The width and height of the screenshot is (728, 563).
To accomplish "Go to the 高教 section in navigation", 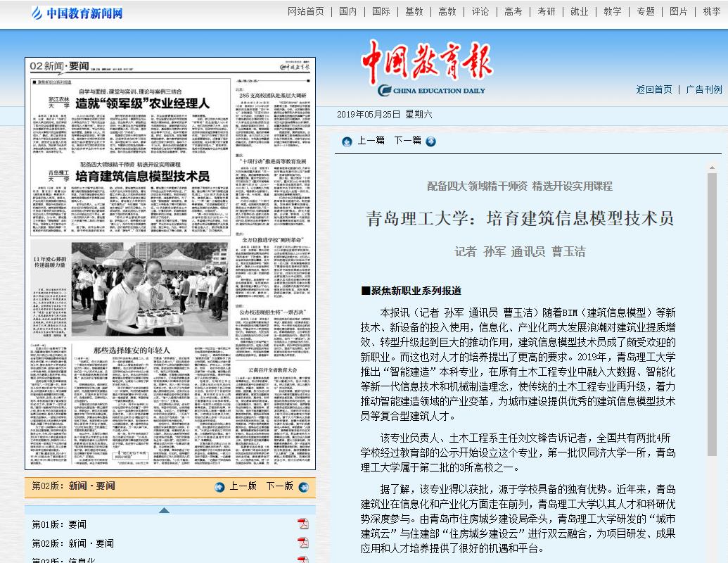I will pos(447,11).
